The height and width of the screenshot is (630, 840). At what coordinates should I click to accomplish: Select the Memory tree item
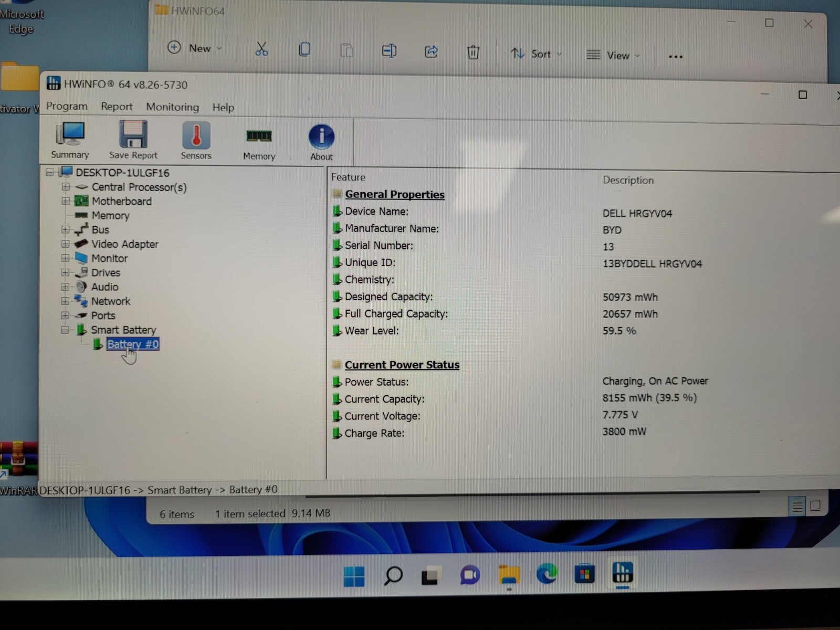click(110, 215)
